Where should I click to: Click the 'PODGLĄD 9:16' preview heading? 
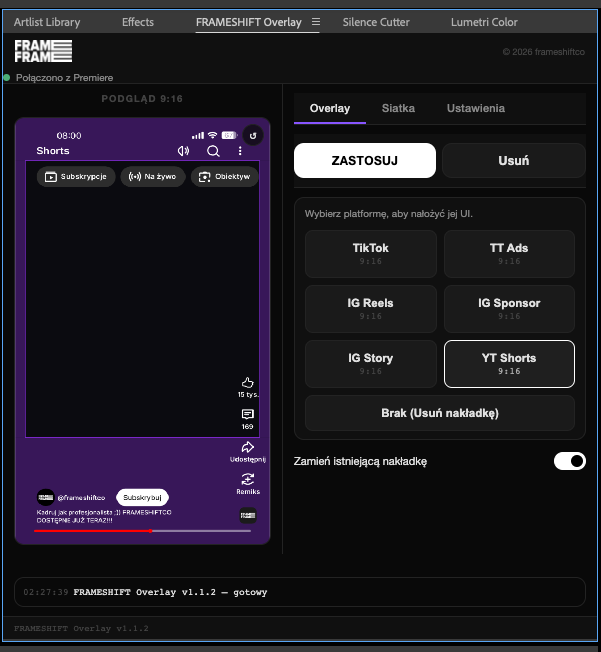pos(142,99)
